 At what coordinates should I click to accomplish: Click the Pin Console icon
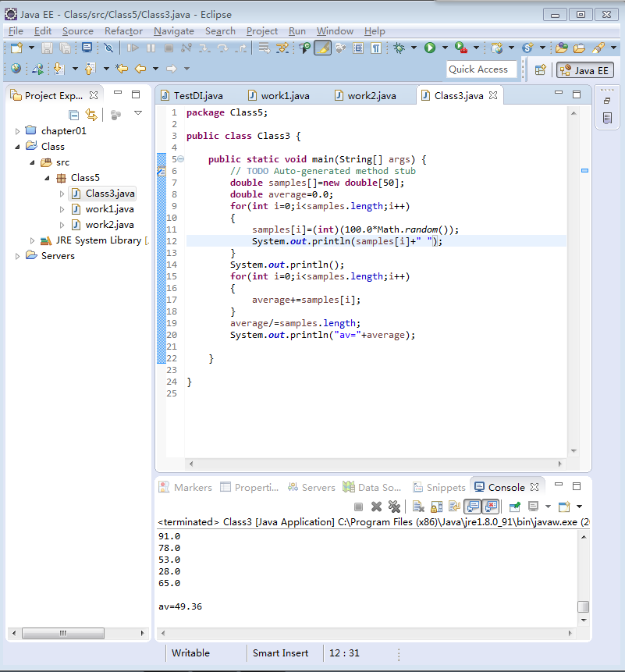pos(515,507)
